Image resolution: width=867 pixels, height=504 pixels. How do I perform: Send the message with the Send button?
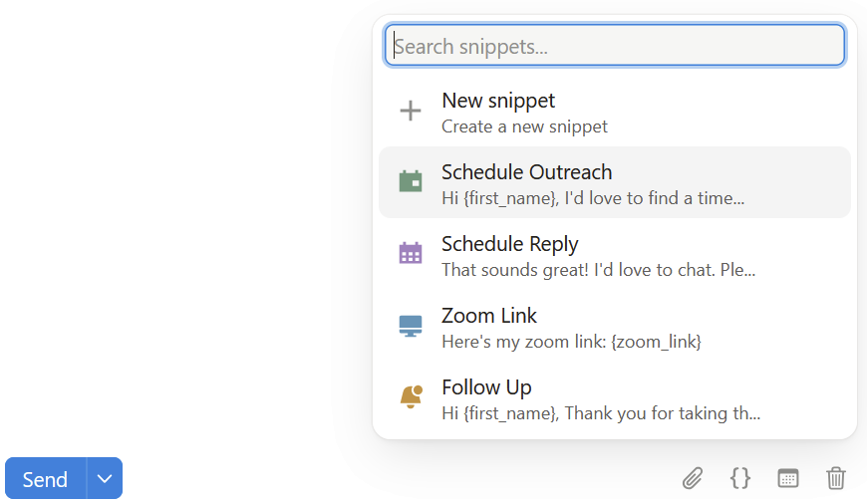45,478
